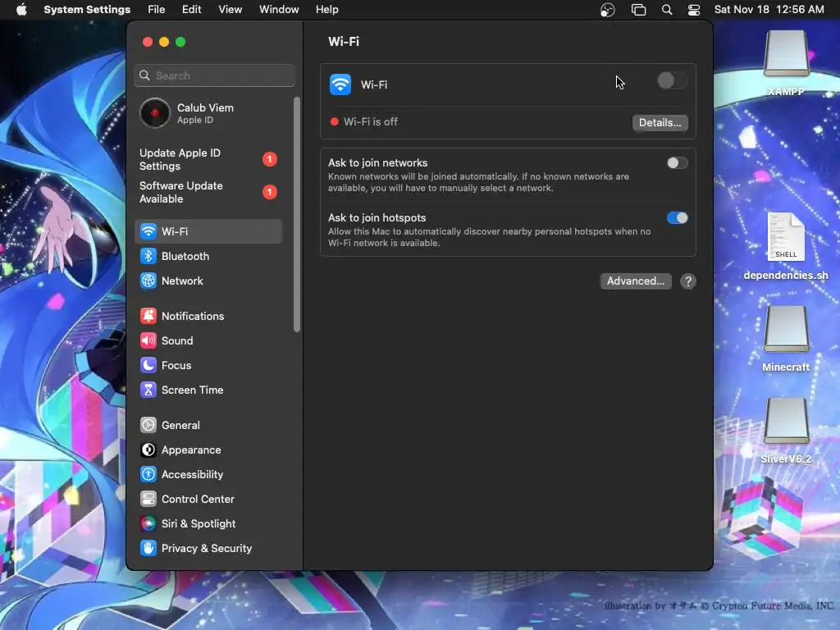Open the Help menu
This screenshot has height=630, width=840.
(326, 10)
